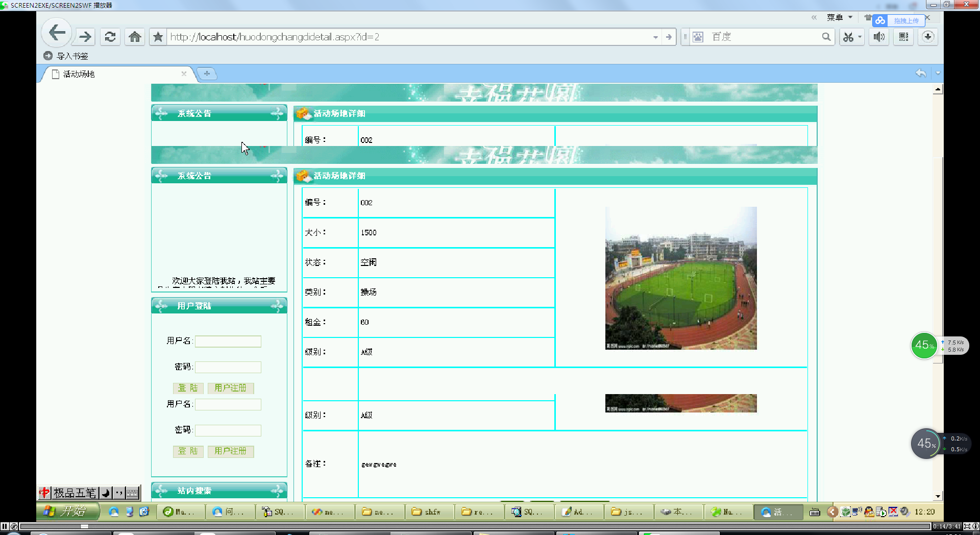Open the scissors tool dropdown arrow

pyautogui.click(x=860, y=37)
